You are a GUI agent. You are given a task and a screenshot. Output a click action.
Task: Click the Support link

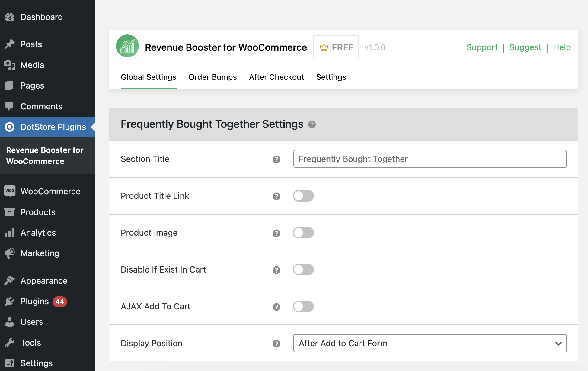pyautogui.click(x=482, y=47)
